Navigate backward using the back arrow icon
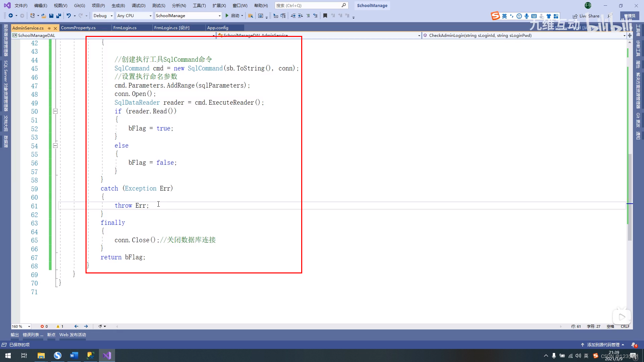This screenshot has width=644, height=362. [11, 16]
